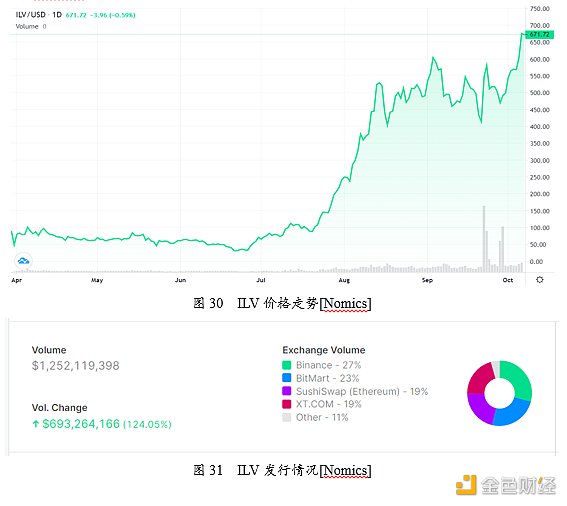Click the Jun label on time axis
The image size is (567, 506).
180,280
